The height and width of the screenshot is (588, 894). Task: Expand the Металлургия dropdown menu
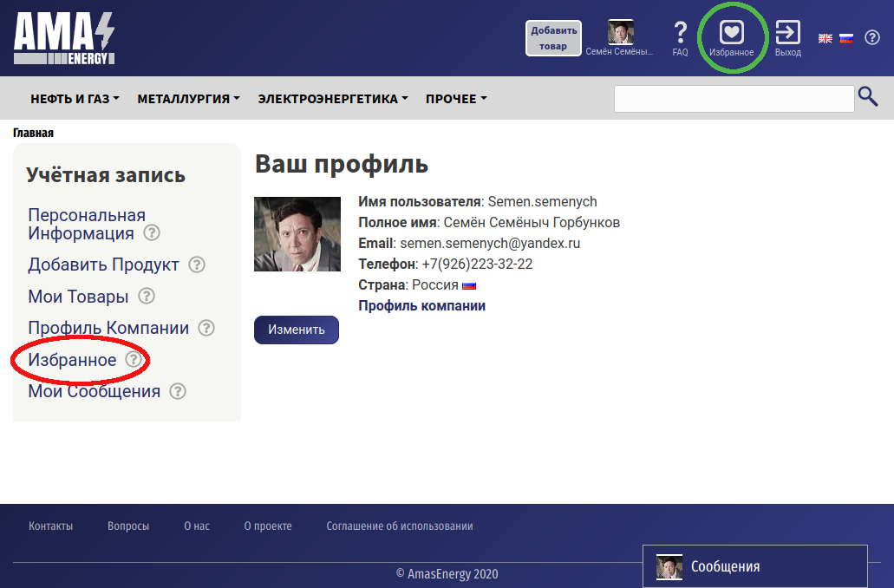pyautogui.click(x=188, y=99)
